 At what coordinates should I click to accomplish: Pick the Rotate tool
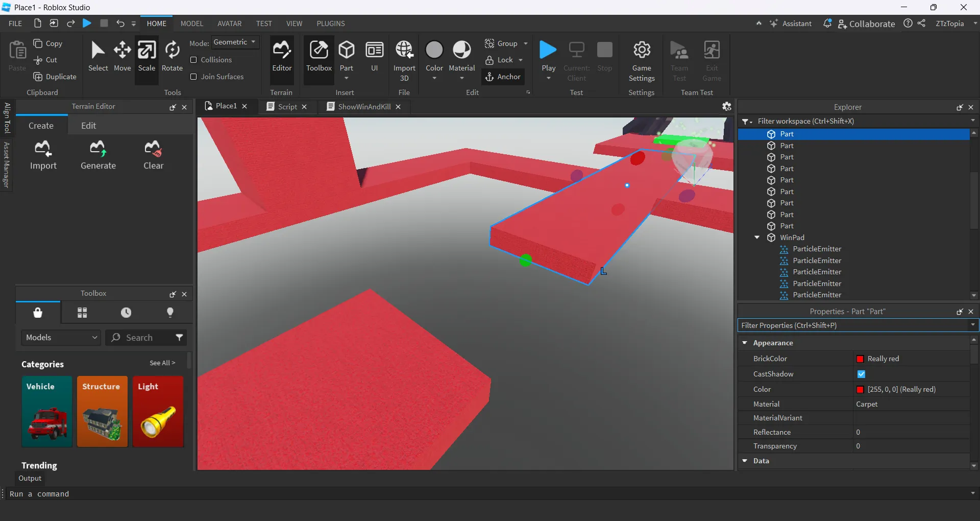(172, 56)
